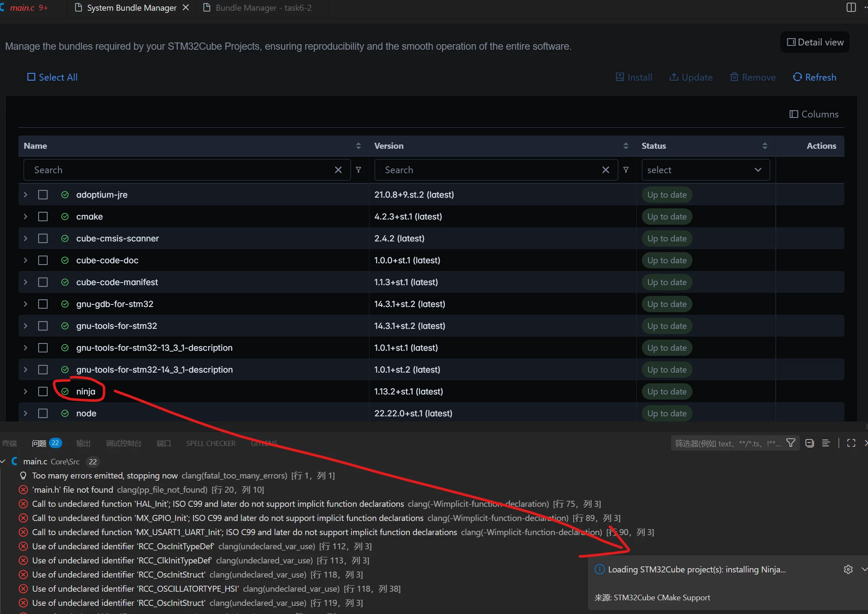868x614 pixels.
Task: Check the node row checkbox
Action: point(43,413)
